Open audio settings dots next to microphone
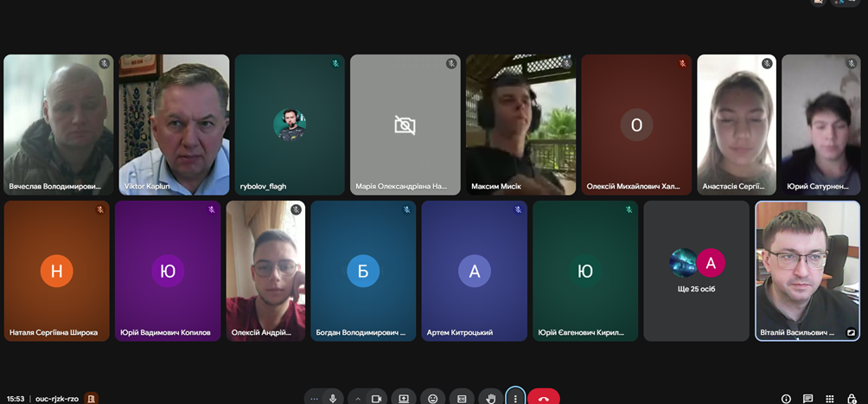Viewport: 868px width, 404px height. point(314,399)
